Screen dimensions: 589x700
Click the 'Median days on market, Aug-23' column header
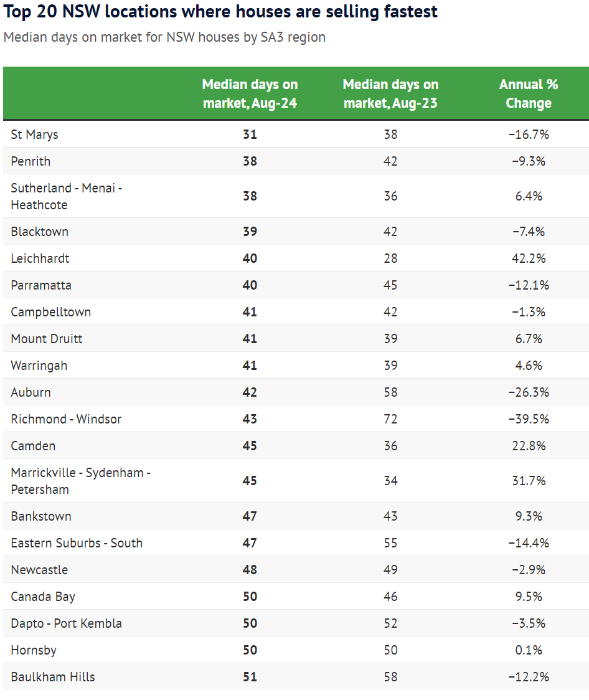coord(390,93)
